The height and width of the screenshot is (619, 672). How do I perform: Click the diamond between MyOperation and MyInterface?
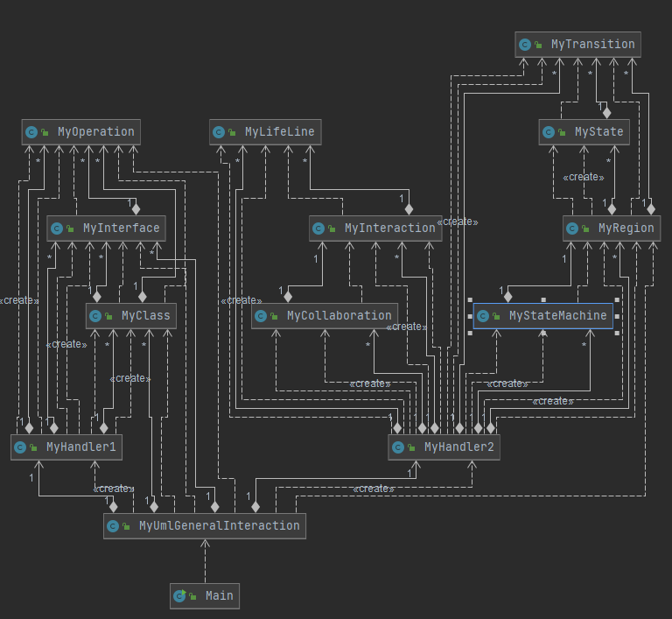(x=136, y=209)
